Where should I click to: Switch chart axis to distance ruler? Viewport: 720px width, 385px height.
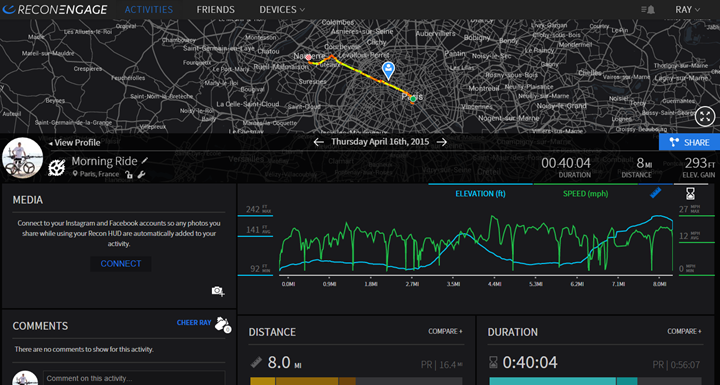click(x=655, y=193)
